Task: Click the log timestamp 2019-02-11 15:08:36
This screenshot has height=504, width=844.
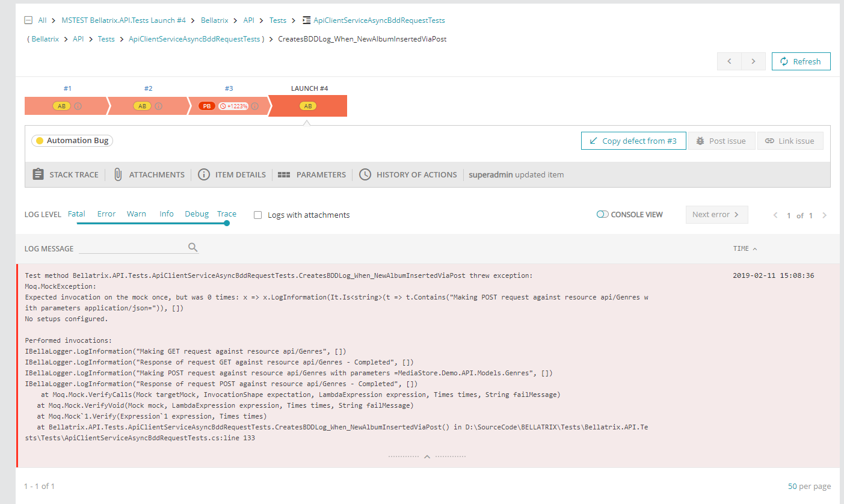Action: [773, 275]
